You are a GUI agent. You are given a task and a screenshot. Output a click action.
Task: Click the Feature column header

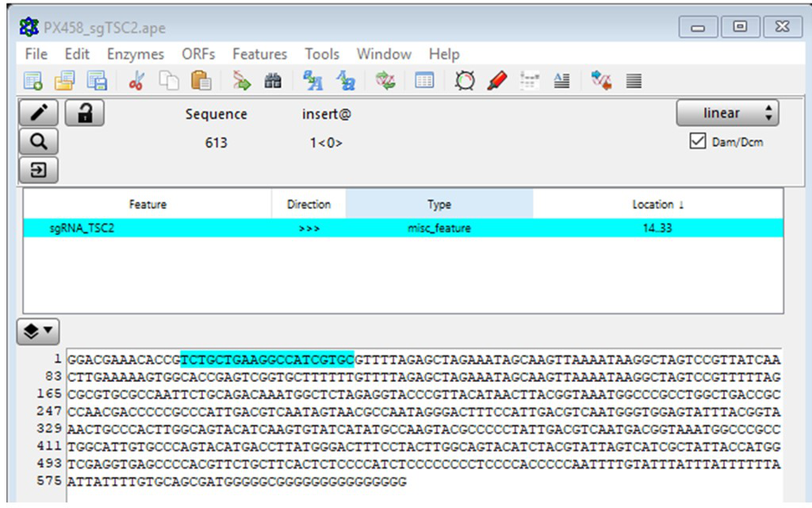coord(148,205)
